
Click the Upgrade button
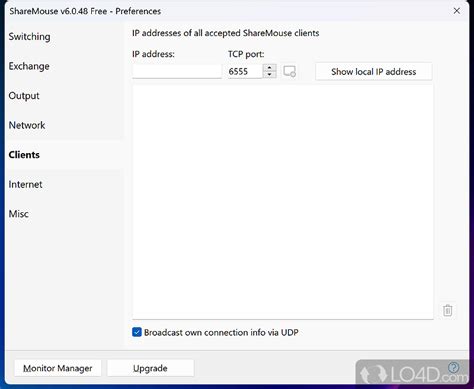coord(150,368)
